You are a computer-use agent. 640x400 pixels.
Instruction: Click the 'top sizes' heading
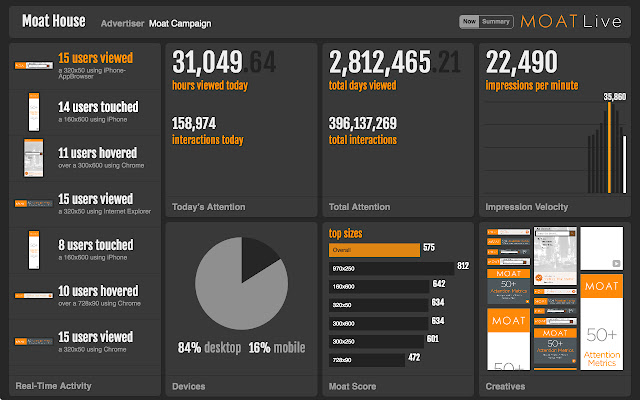[346, 233]
